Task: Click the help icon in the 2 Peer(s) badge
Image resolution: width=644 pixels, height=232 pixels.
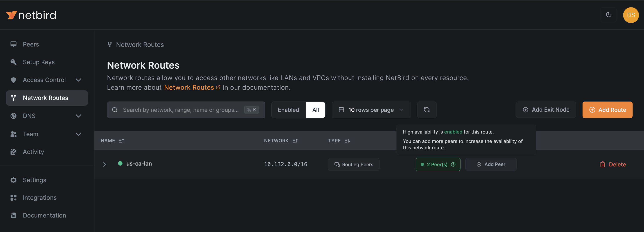Action: (453, 164)
